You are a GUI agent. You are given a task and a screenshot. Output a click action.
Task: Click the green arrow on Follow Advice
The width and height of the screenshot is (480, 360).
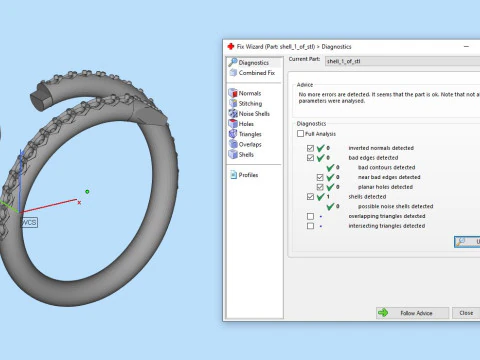(x=383, y=313)
